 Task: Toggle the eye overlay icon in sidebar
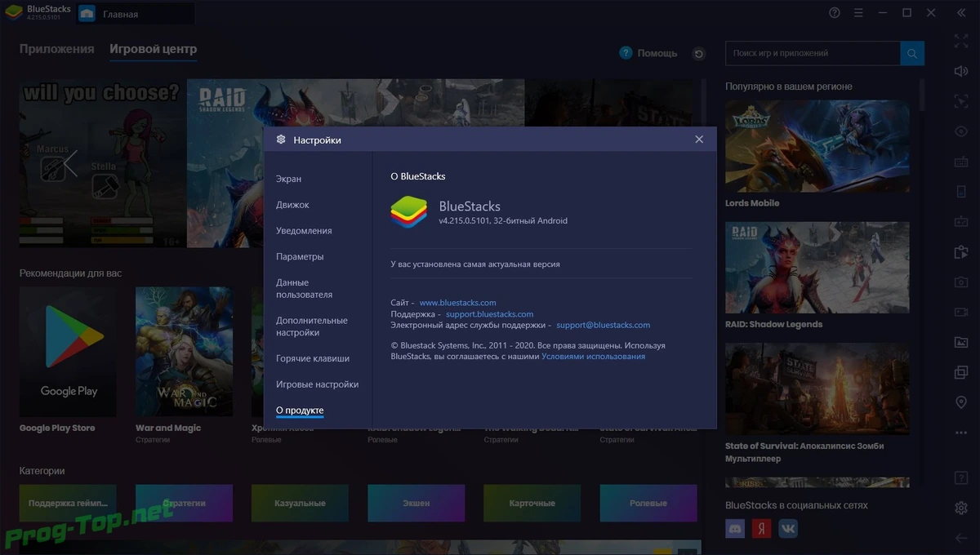(961, 131)
